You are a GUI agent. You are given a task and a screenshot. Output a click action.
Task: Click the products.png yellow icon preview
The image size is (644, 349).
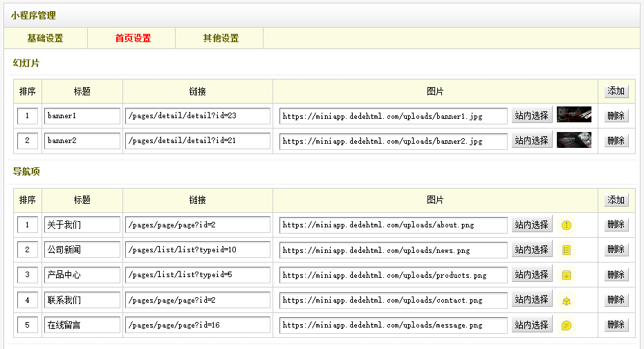(x=567, y=274)
